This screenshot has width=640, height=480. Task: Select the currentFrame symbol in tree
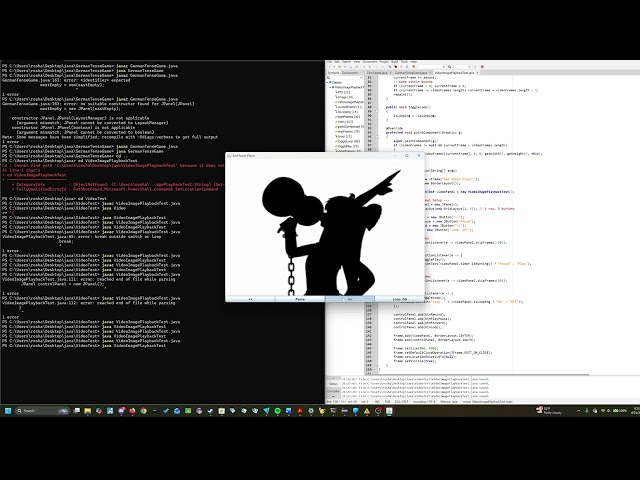tap(348, 107)
